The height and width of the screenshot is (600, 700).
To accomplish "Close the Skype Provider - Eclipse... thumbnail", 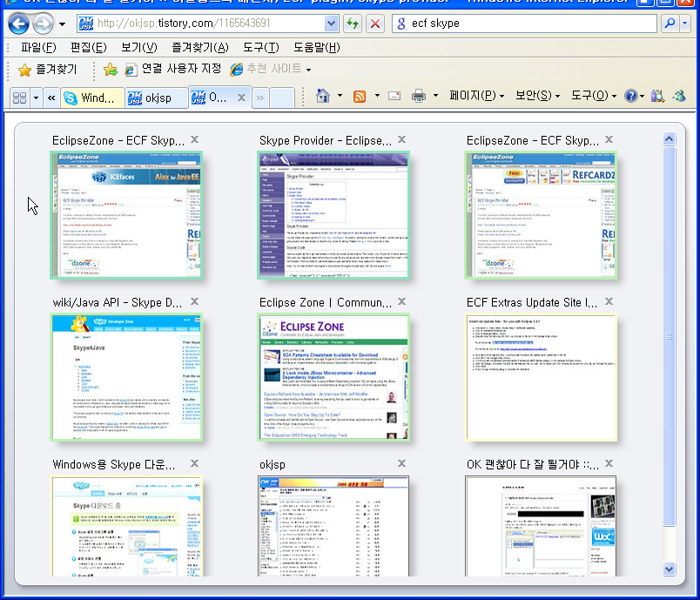I will [x=401, y=139].
